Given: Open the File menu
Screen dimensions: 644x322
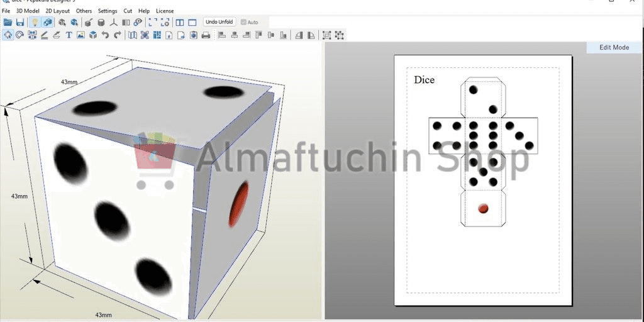Looking at the screenshot, I should point(6,11).
